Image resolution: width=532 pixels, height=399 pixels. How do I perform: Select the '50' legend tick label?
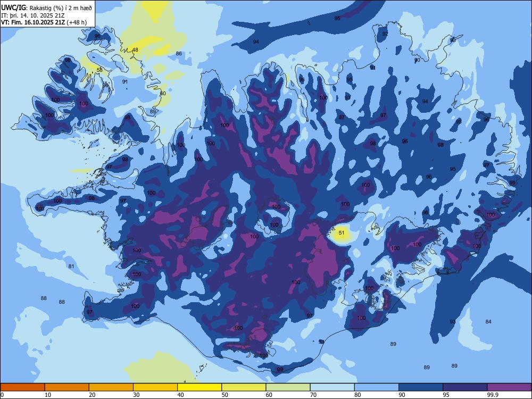pyautogui.click(x=225, y=395)
